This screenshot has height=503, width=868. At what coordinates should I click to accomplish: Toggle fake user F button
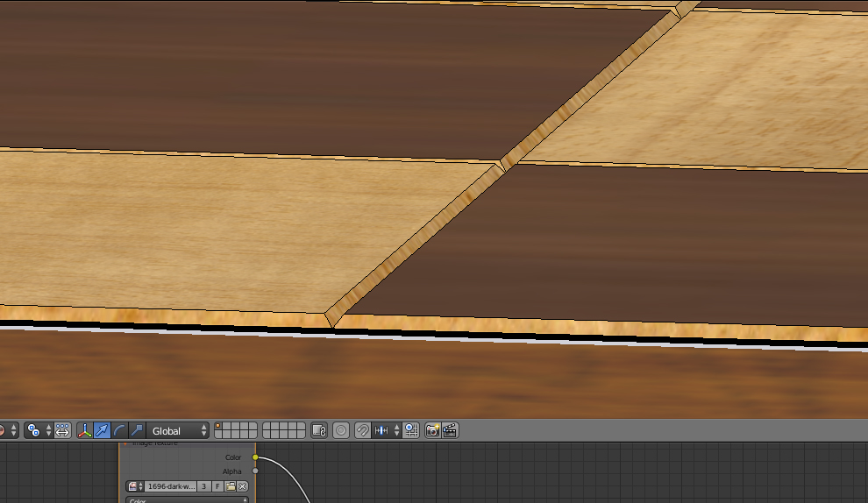click(217, 486)
